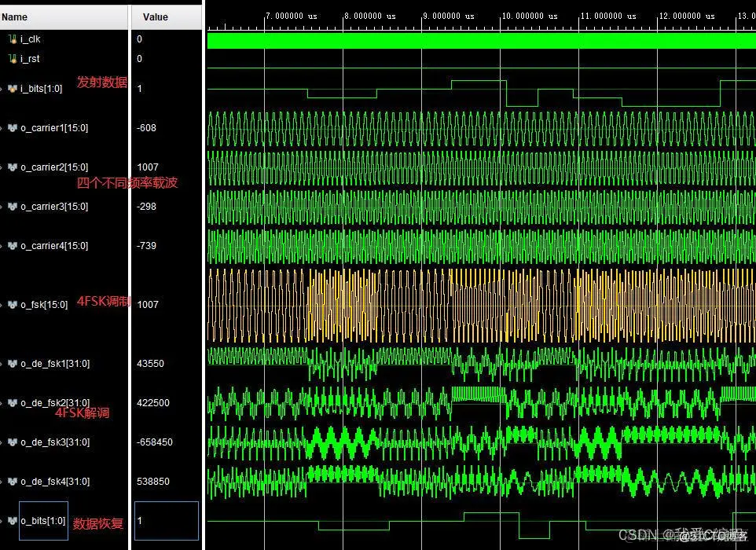Select the i_clk signal icon
The image size is (756, 550).
tap(13, 39)
